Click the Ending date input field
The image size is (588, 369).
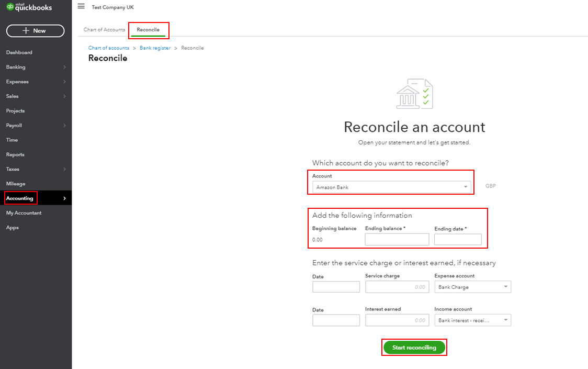coord(458,240)
